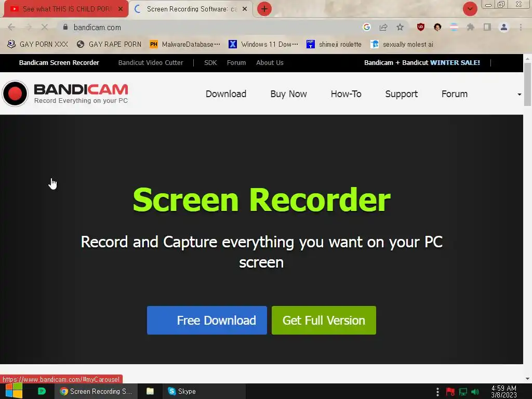The width and height of the screenshot is (532, 399).
Task: Open the tab search dropdown chevron
Action: pyautogui.click(x=470, y=9)
